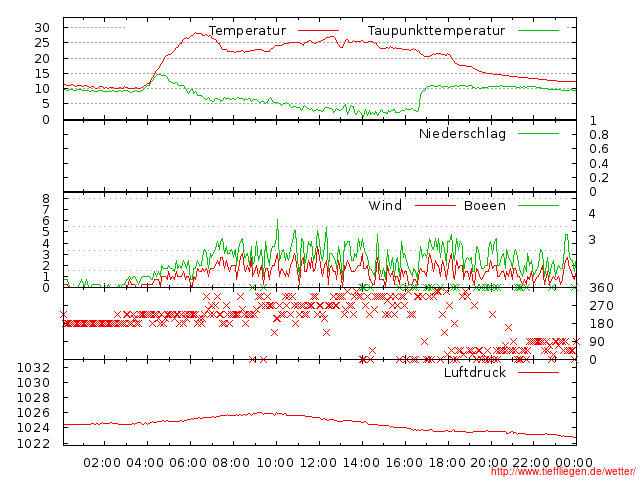This screenshot has height=480, width=640.
Task: Click the 08:00 time axis label
Action: 231,463
